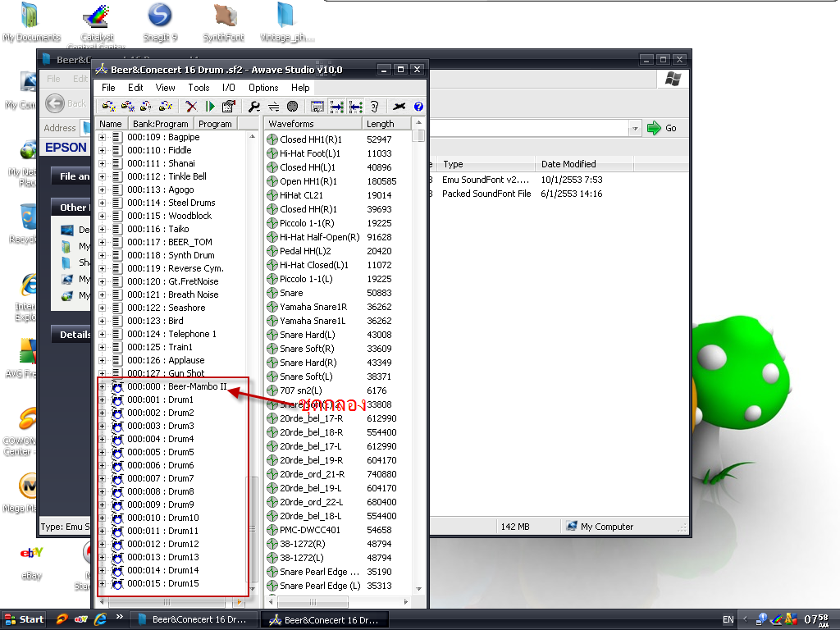
Task: Click the third open-file toolbar icon
Action: [x=146, y=107]
